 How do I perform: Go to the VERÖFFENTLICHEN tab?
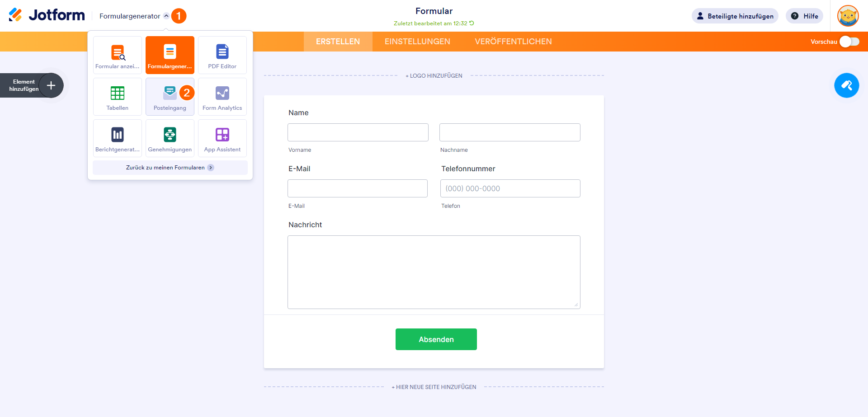click(513, 42)
